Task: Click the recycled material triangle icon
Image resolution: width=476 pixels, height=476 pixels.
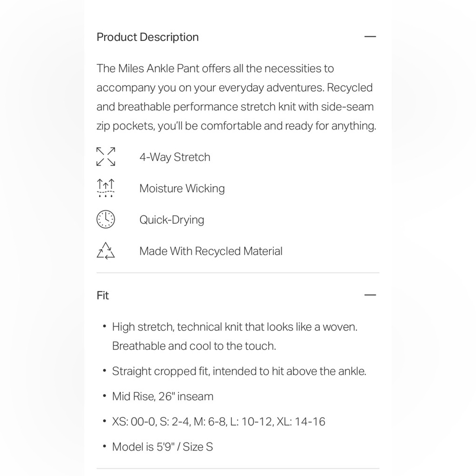Action: 106,251
